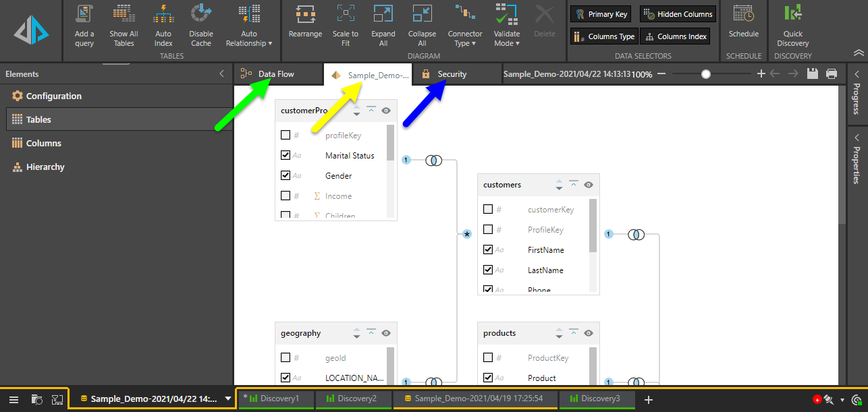Toggle visibility eye of the geography table

point(386,333)
